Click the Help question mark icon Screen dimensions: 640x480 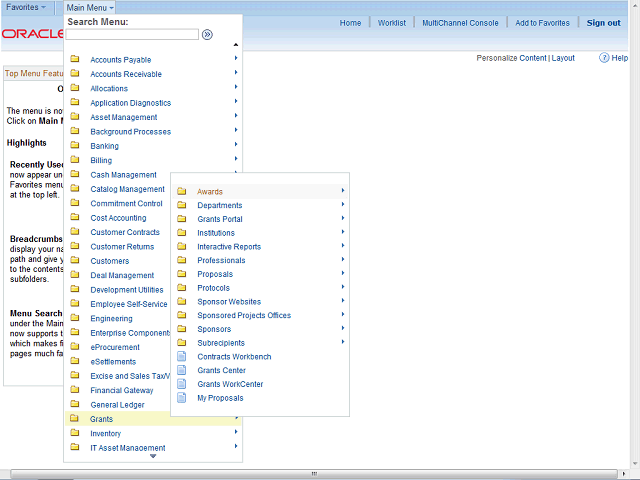(x=604, y=58)
